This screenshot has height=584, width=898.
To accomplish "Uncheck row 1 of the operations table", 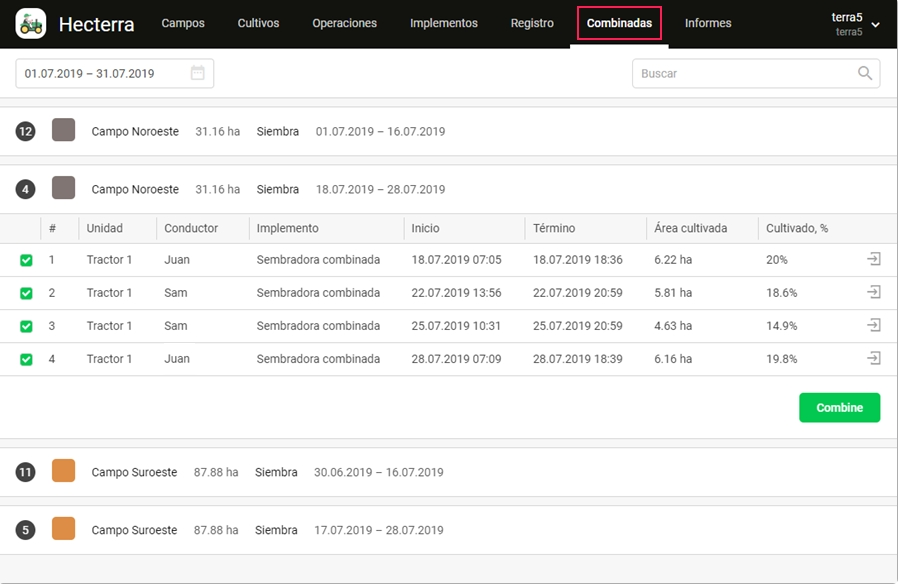I will pos(26,259).
